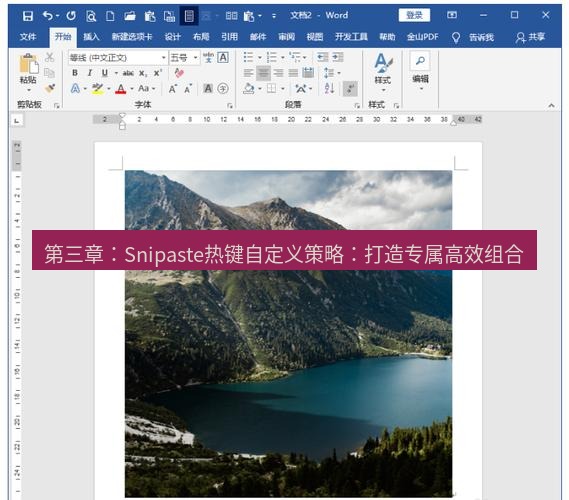Open the font dialog launcher
Screen dimensions: 569x500
coord(230,105)
